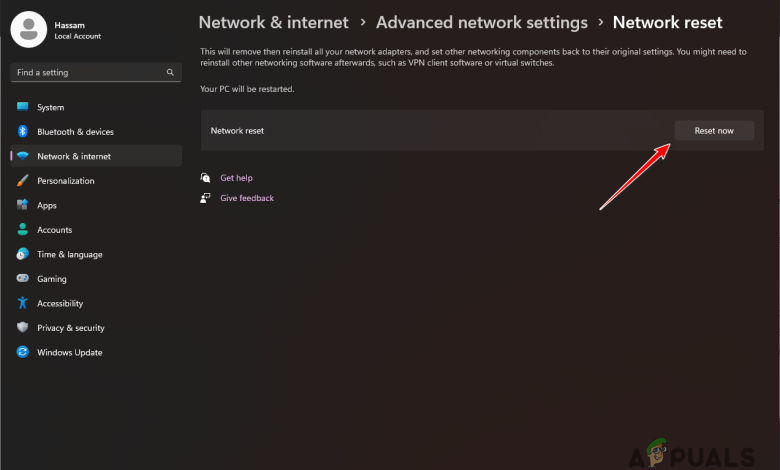
Task: Click the Bluetooth & devices icon
Action: (22, 132)
